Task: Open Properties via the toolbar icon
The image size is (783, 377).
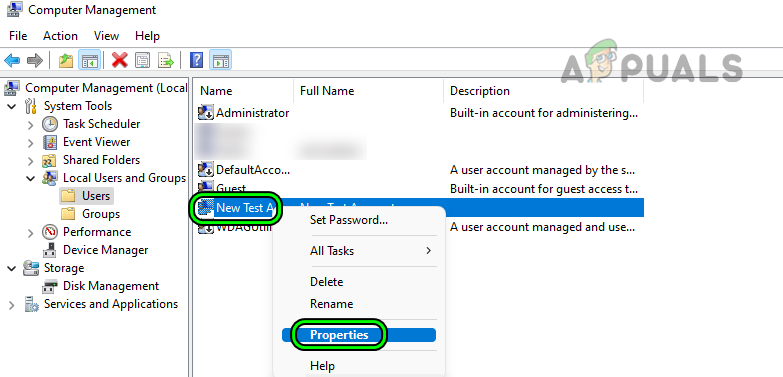Action: 143,61
